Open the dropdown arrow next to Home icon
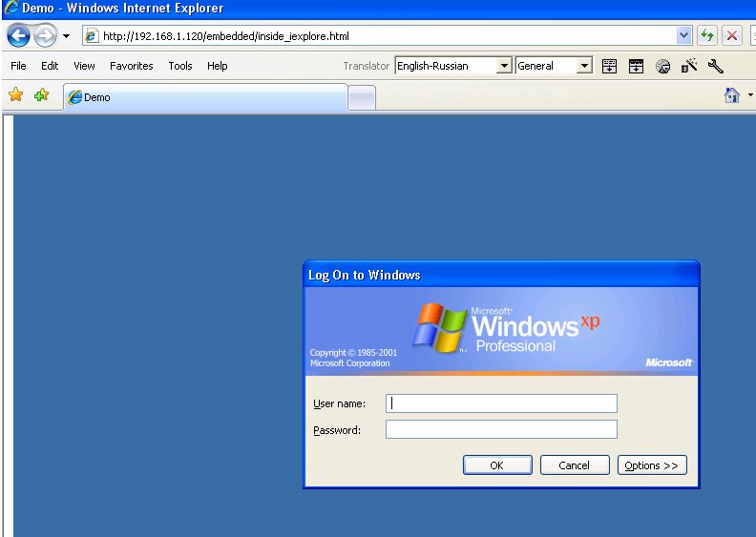Image resolution: width=756 pixels, height=537 pixels. (750, 94)
